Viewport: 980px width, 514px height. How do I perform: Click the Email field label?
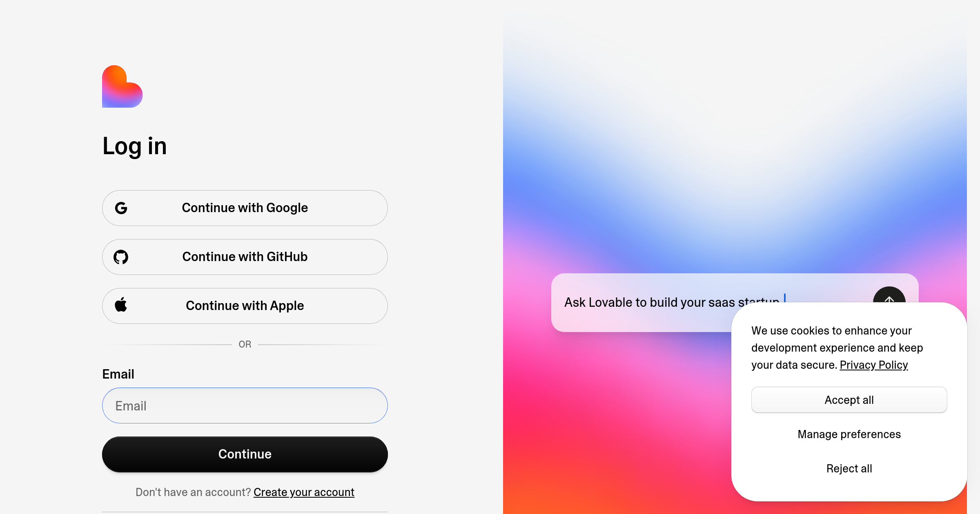point(118,374)
